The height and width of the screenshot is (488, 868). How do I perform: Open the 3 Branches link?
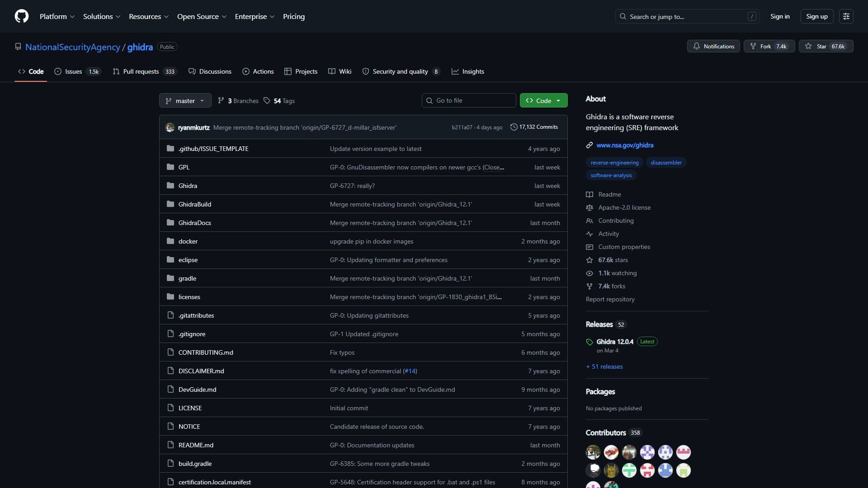[238, 100]
